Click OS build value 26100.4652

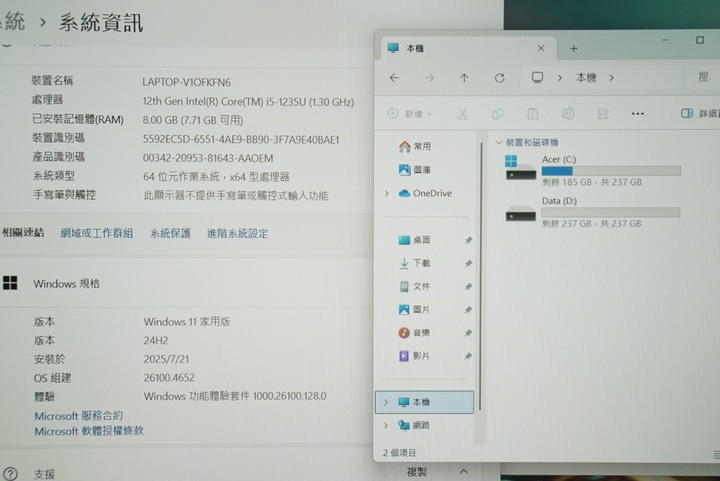[169, 378]
